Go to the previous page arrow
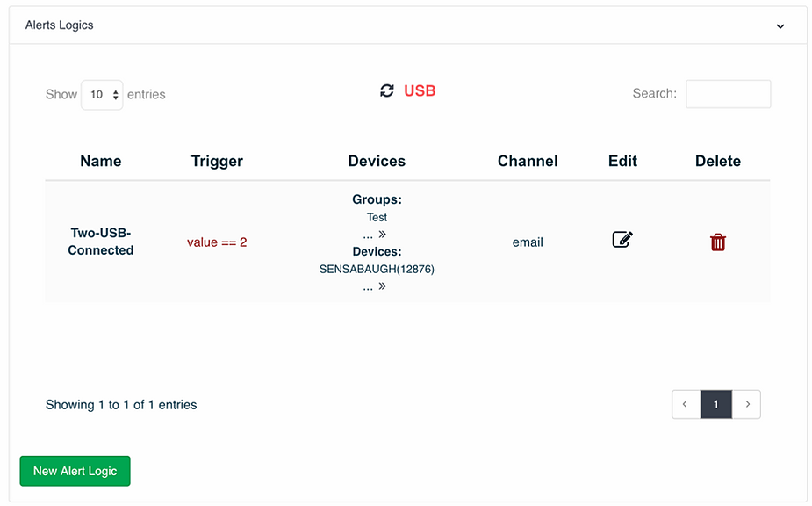 (686, 404)
